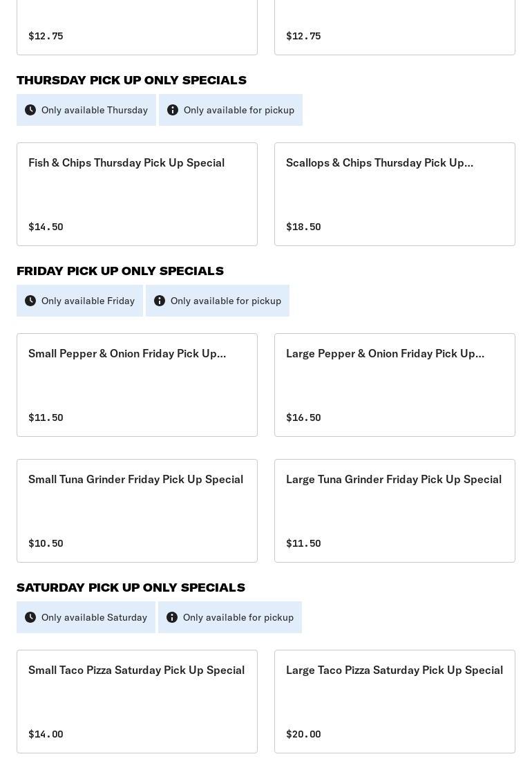Choose Large Taco Pizza Saturday Pick Up Special
The width and height of the screenshot is (532, 770).
click(x=395, y=702)
